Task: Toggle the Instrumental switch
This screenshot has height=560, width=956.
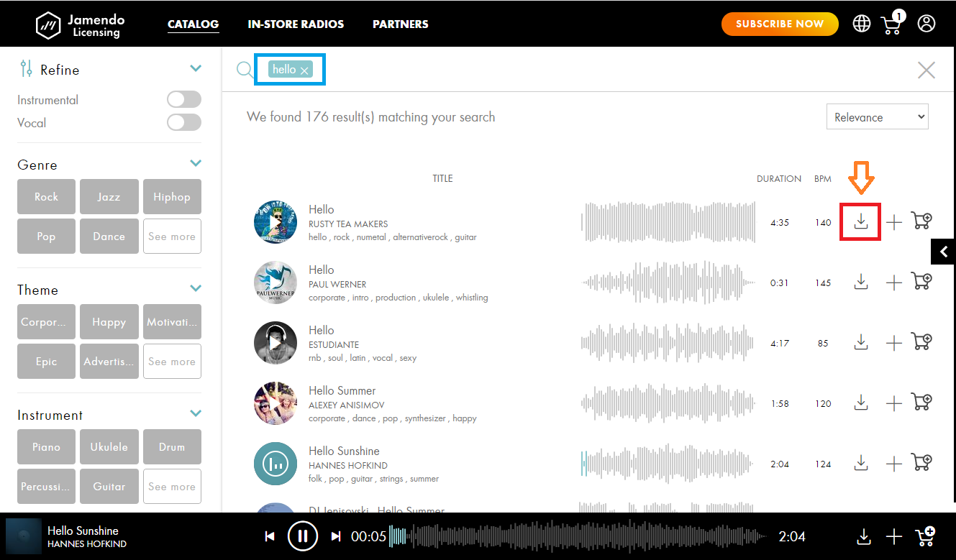Action: [184, 99]
